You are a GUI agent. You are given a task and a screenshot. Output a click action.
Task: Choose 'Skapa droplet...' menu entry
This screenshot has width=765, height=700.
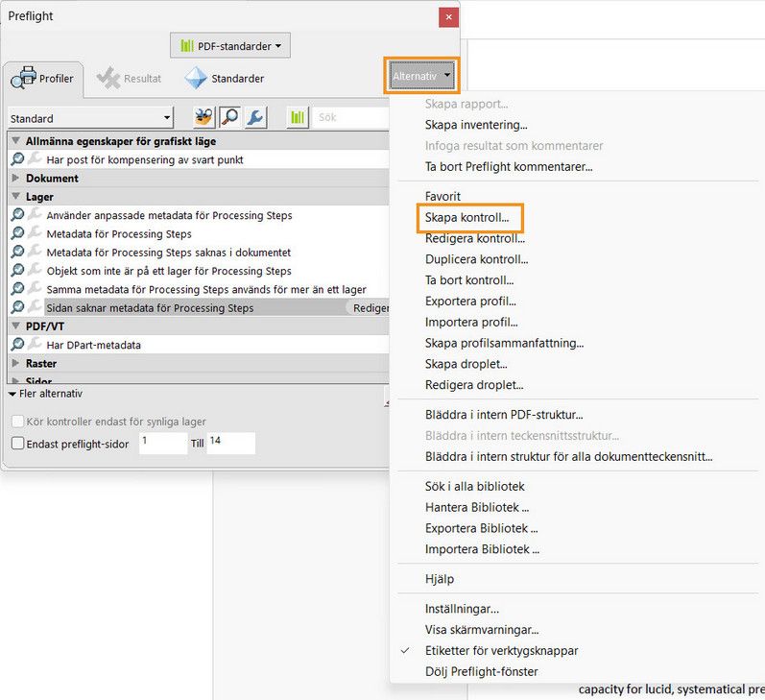(x=466, y=364)
